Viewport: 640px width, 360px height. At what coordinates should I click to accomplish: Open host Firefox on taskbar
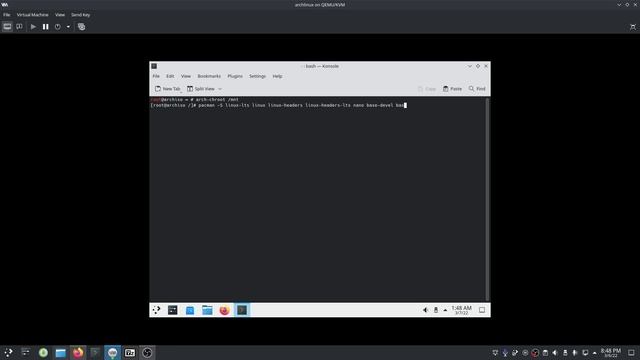coord(78,353)
